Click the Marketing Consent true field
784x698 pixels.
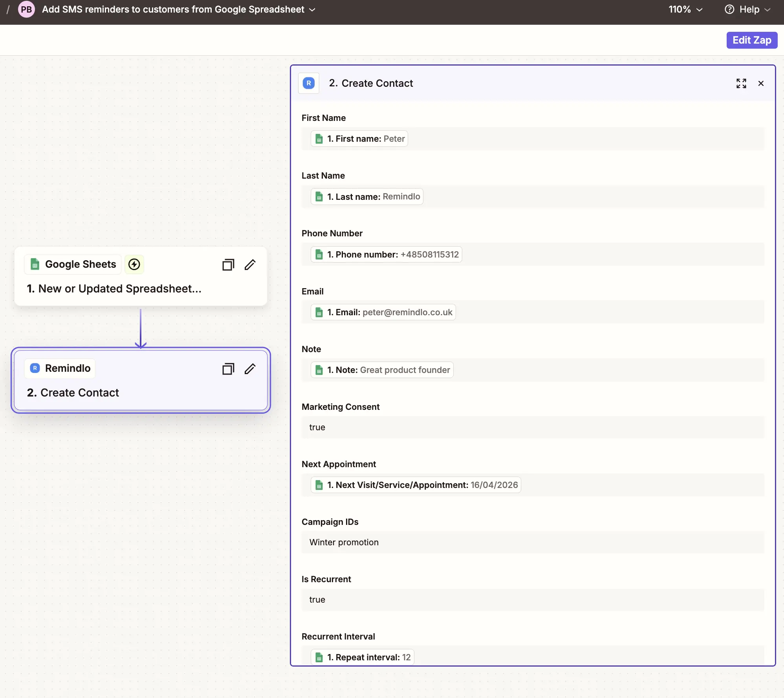coord(533,427)
